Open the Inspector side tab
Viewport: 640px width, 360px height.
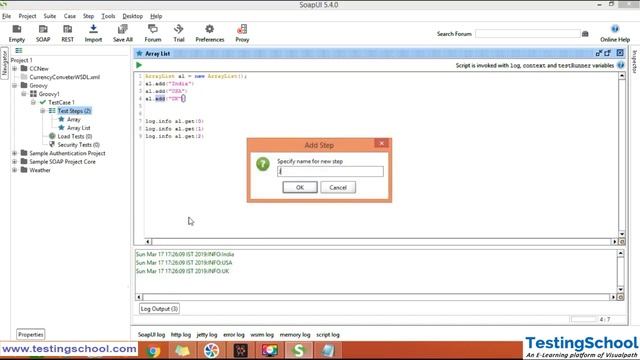point(635,62)
